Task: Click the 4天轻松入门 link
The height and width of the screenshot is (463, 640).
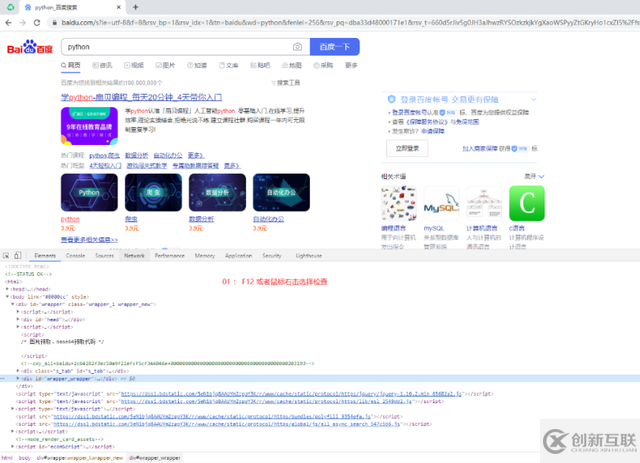Action: 105,166
